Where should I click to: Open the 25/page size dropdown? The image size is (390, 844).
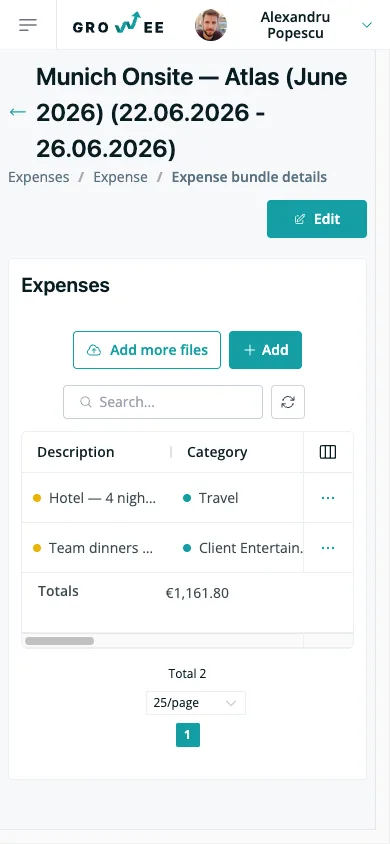point(196,703)
